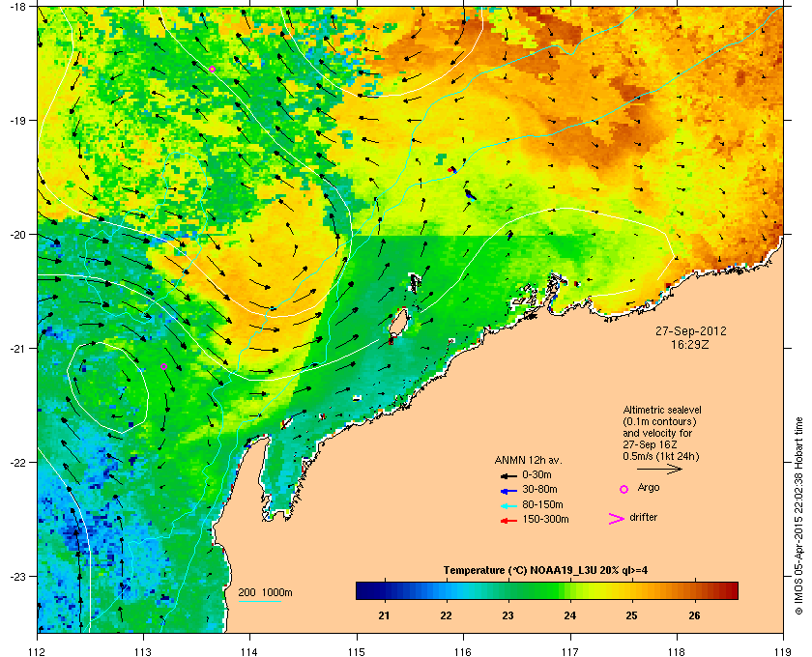Viewport: 812px width, 657px height.
Task: Click the blue ANMN mooring arrow near 116, -19.7
Action: click(x=470, y=194)
